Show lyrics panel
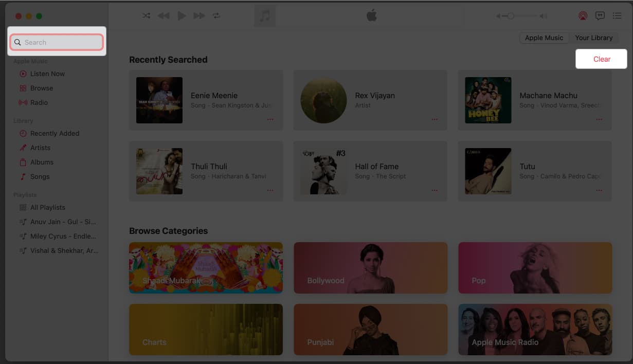 (600, 16)
